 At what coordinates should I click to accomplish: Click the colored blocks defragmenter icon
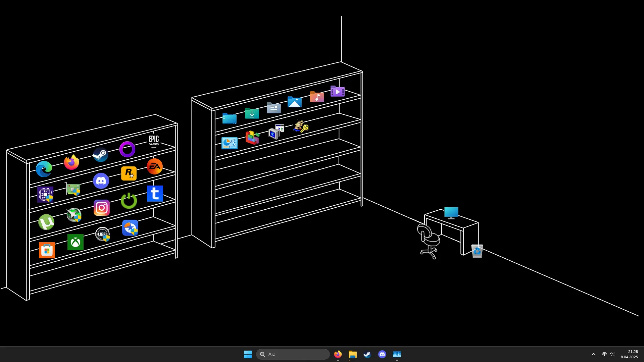click(253, 137)
